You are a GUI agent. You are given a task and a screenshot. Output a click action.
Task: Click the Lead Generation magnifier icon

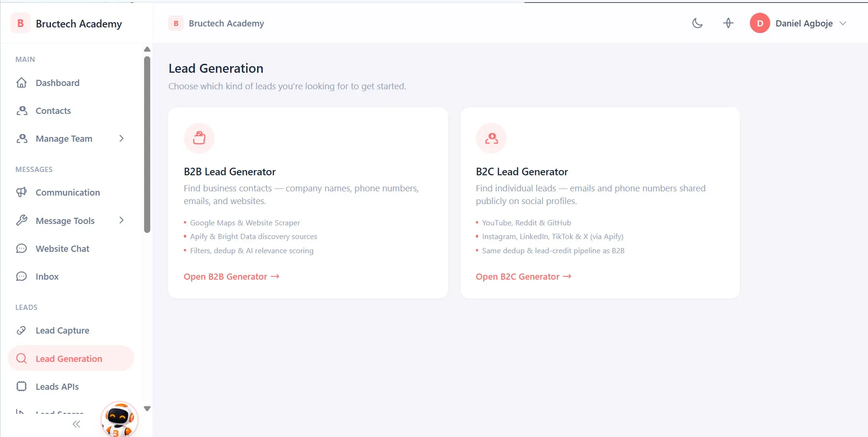pos(21,359)
